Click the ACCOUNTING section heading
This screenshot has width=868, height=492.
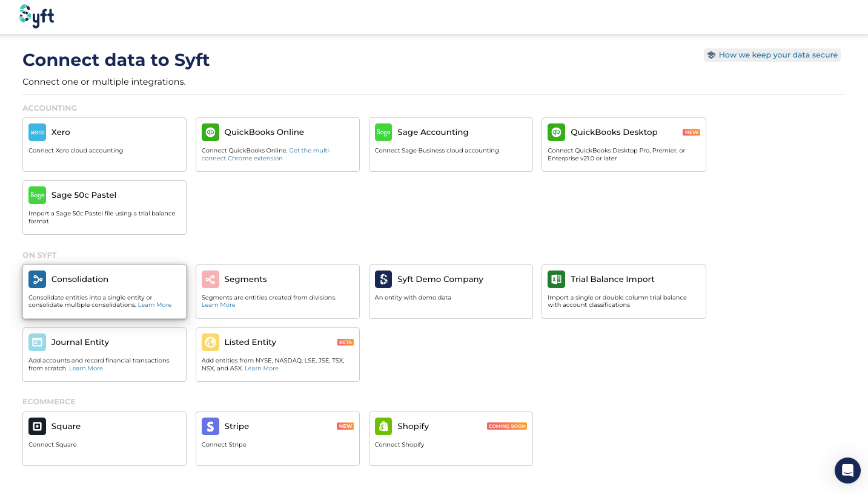click(50, 108)
